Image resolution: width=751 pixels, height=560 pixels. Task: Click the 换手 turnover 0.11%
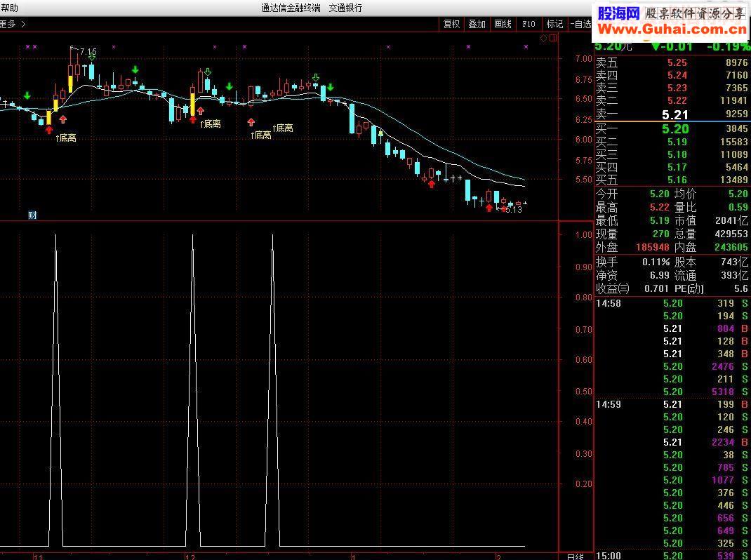click(656, 262)
